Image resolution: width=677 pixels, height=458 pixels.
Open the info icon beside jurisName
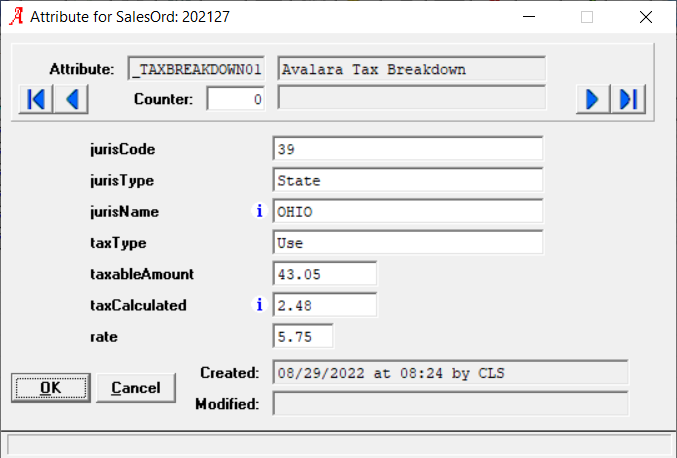[259, 211]
